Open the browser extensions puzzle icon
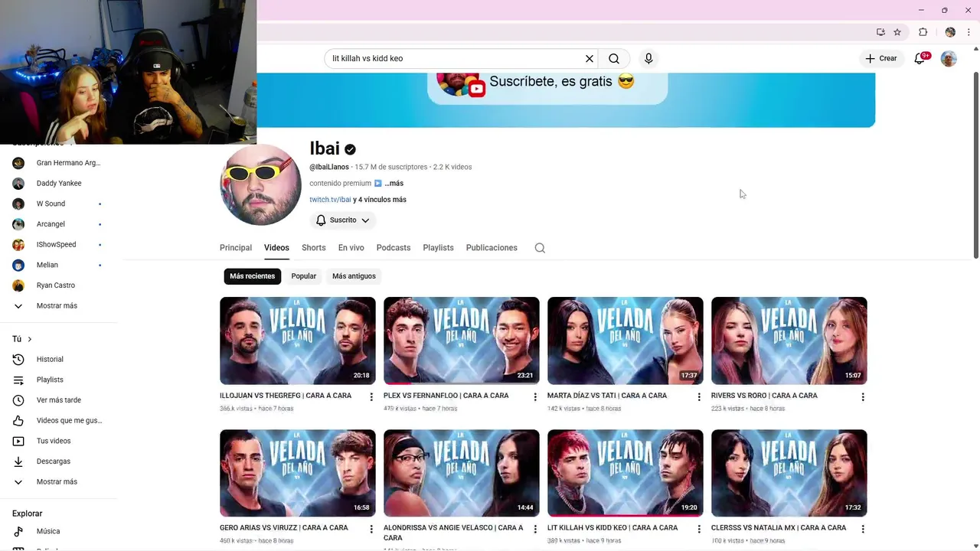This screenshot has height=551, width=980. point(923,32)
